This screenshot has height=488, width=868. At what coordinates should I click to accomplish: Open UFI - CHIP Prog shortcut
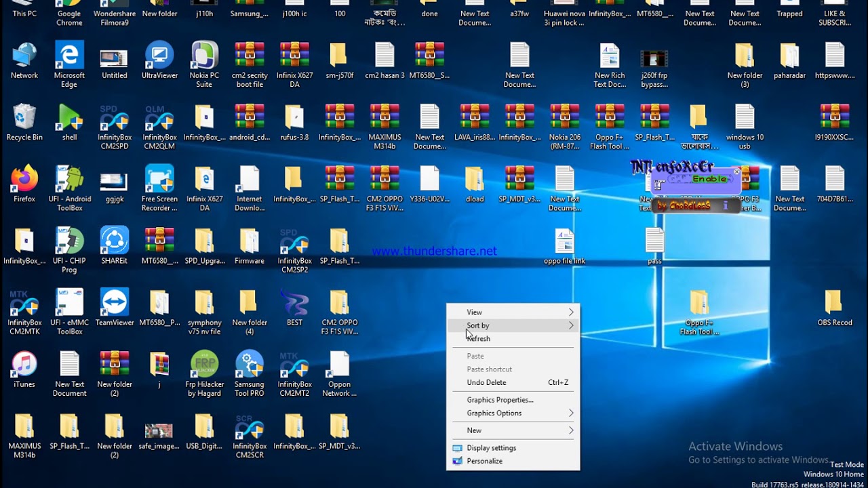tap(69, 240)
